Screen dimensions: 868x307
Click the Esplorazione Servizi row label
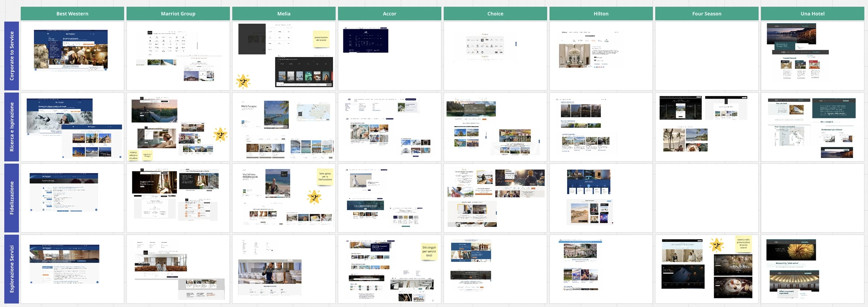(11, 269)
